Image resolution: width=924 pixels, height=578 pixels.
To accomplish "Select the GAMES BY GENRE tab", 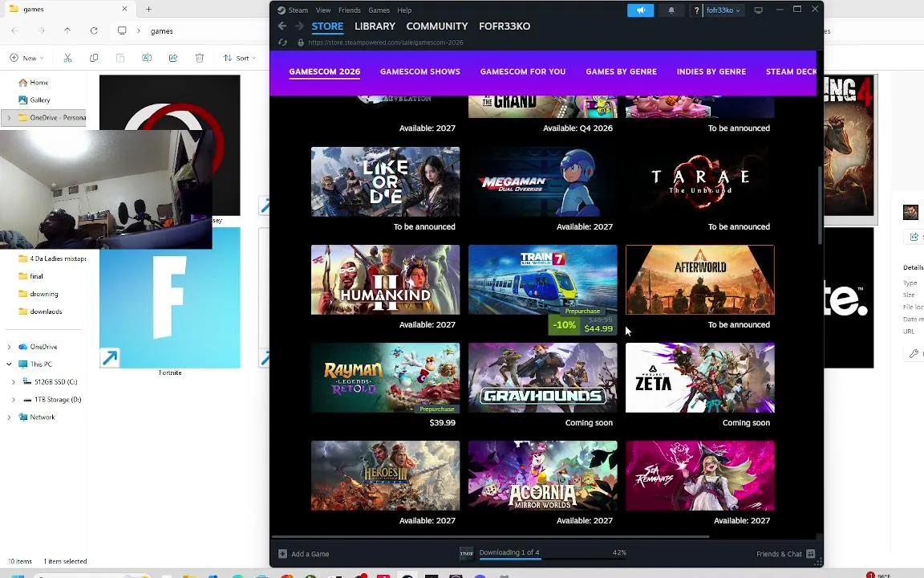I will (x=621, y=71).
